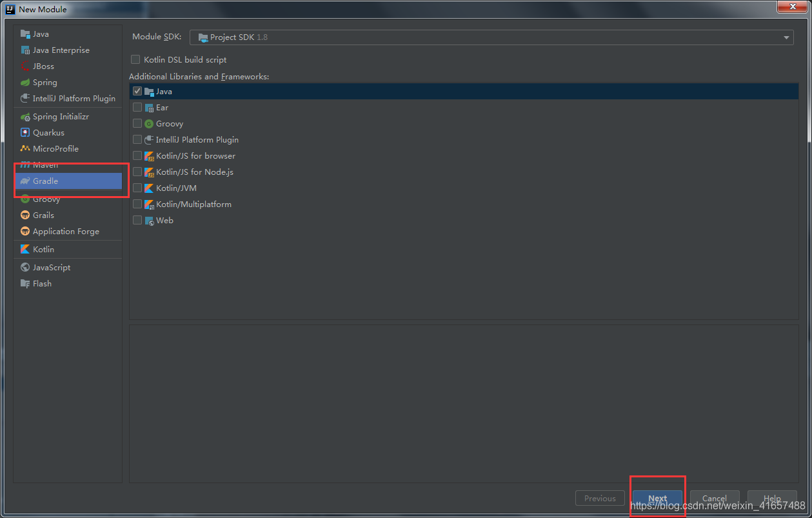This screenshot has width=812, height=518.
Task: Select the Ear row label
Action: [162, 108]
